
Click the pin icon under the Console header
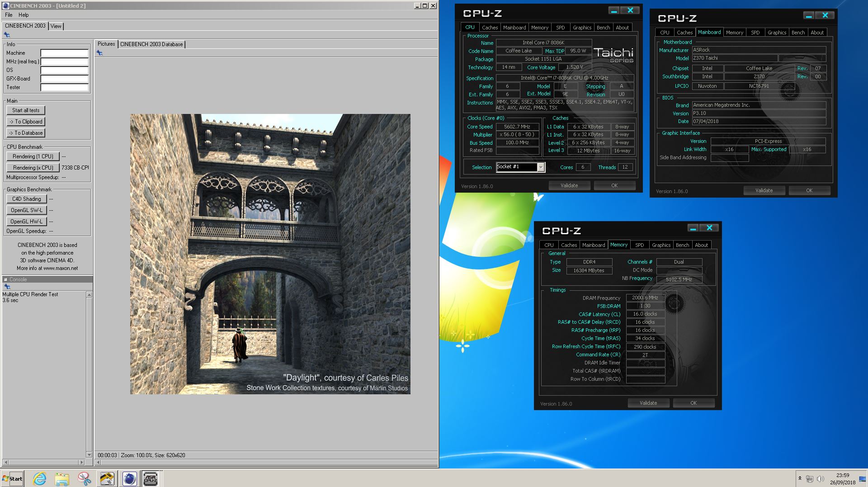click(x=7, y=287)
